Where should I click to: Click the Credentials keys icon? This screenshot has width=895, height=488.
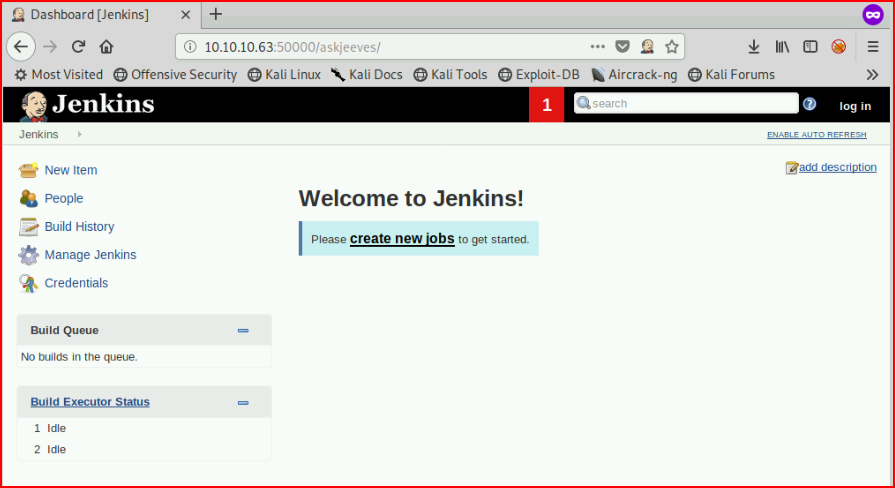(28, 283)
